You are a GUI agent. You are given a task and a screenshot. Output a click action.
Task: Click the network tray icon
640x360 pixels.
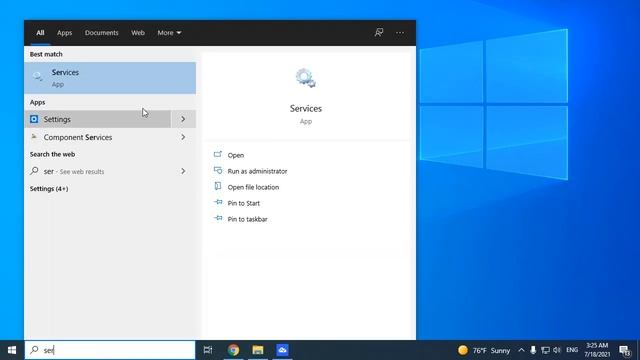545,350
